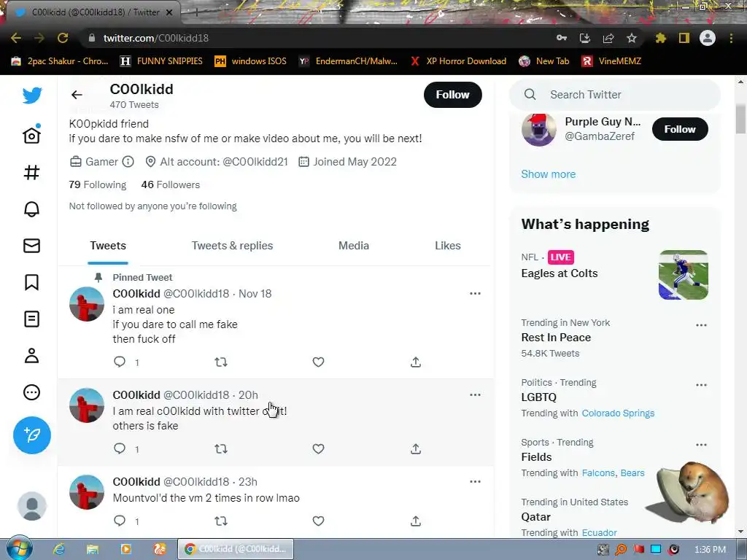This screenshot has height=560, width=747.
Task: Open Messages envelope in the sidebar
Action: tap(32, 246)
